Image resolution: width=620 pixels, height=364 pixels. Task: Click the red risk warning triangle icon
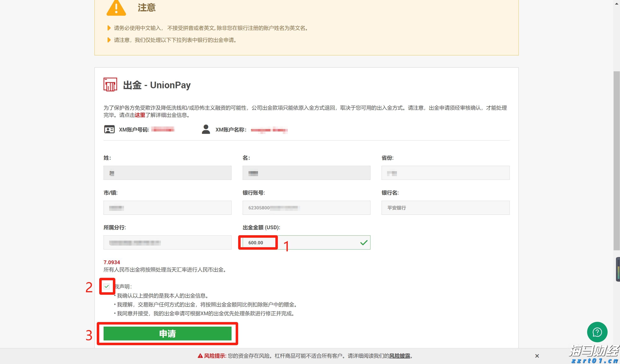coord(201,356)
